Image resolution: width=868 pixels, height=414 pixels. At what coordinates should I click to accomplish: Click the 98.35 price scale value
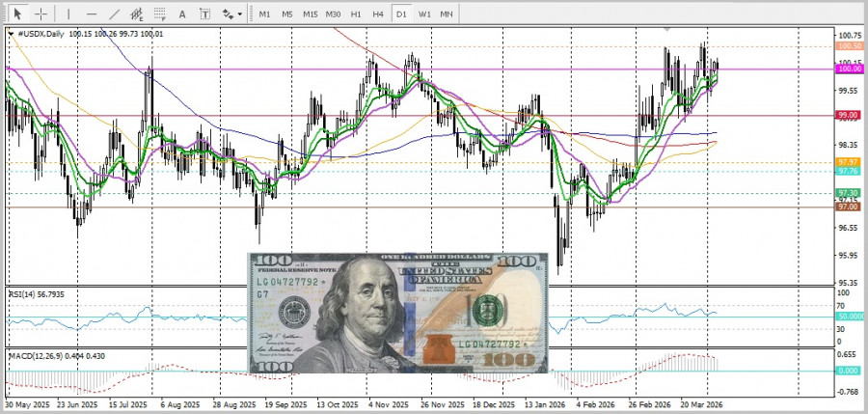848,145
